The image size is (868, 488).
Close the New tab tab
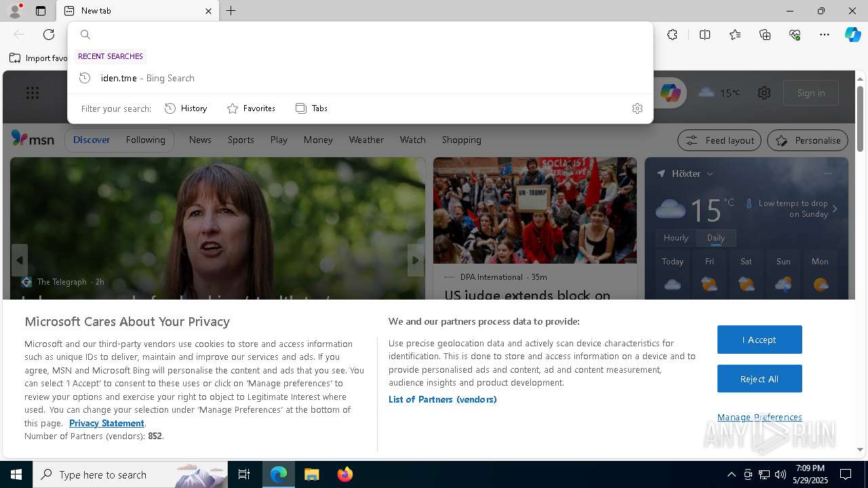point(208,11)
